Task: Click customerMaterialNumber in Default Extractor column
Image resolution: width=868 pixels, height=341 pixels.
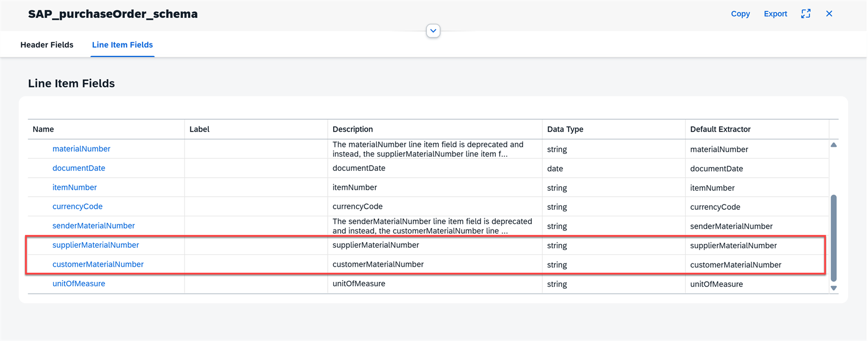Action: (736, 265)
